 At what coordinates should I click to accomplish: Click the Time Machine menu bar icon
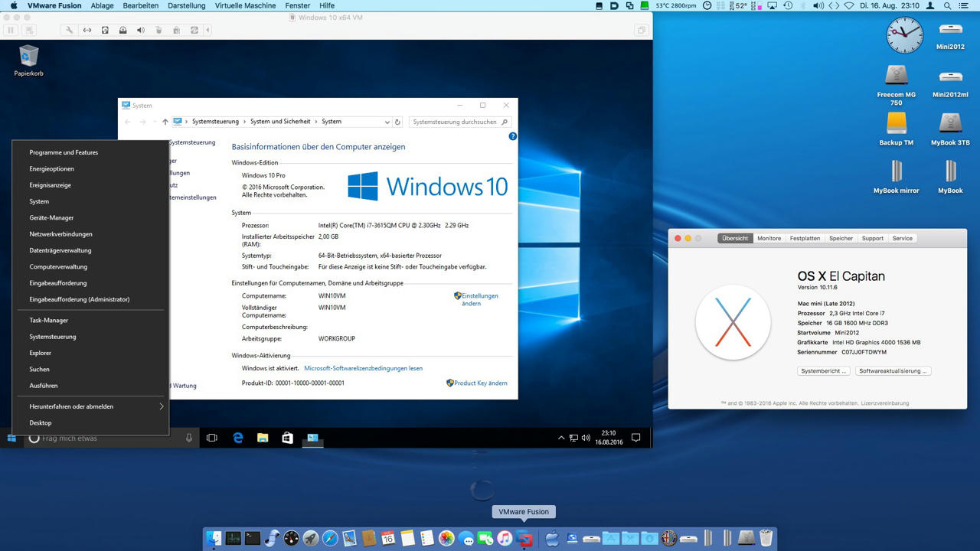788,5
